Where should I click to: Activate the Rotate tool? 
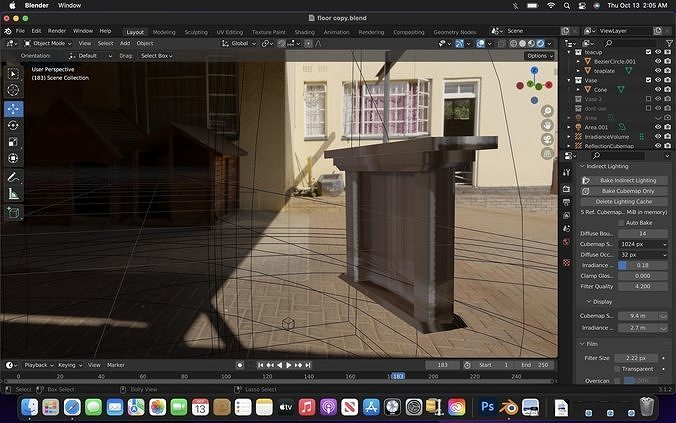[x=13, y=125]
